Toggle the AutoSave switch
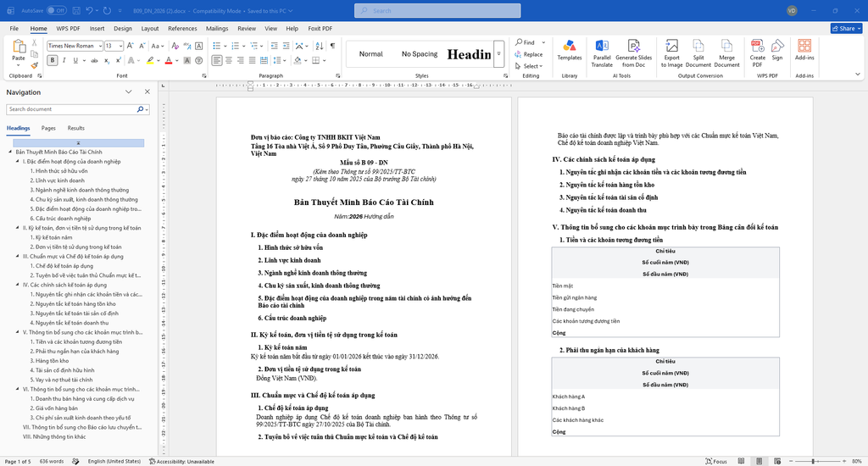 tap(56, 10)
